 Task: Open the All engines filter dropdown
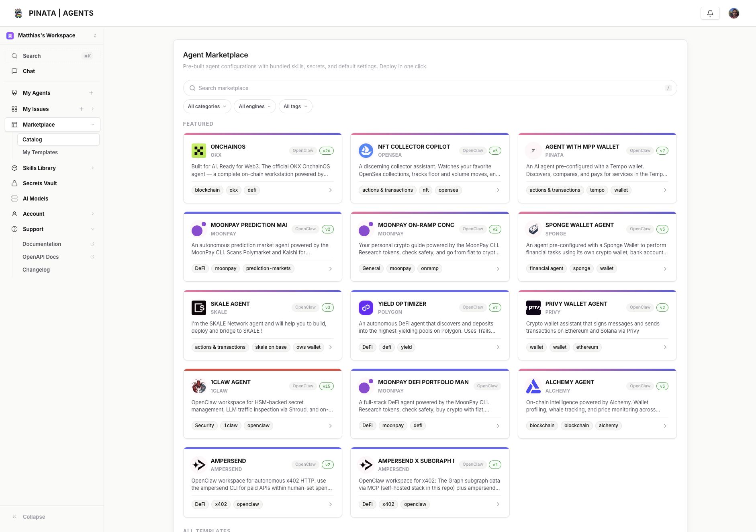(x=255, y=106)
